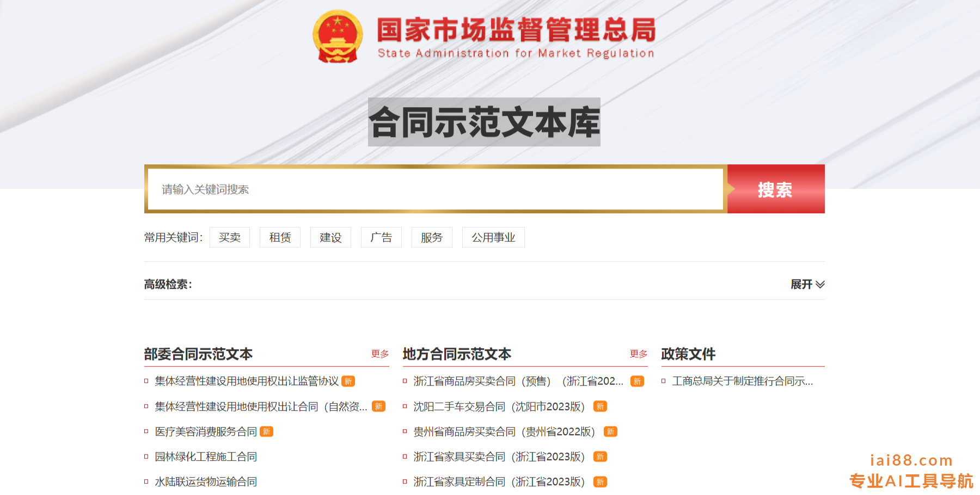Open 园林绿化工程施工合同 link
The width and height of the screenshot is (980, 495).
206,457
